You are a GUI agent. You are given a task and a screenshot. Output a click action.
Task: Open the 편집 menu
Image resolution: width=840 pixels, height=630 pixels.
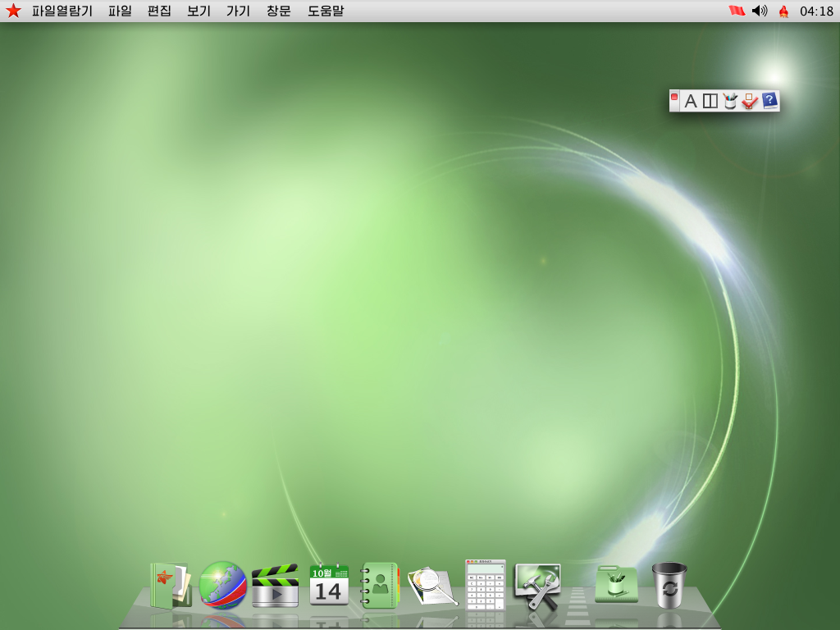tap(159, 11)
